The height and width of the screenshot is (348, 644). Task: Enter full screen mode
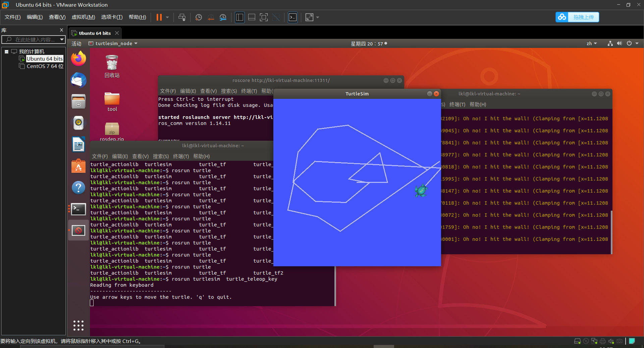pos(264,17)
